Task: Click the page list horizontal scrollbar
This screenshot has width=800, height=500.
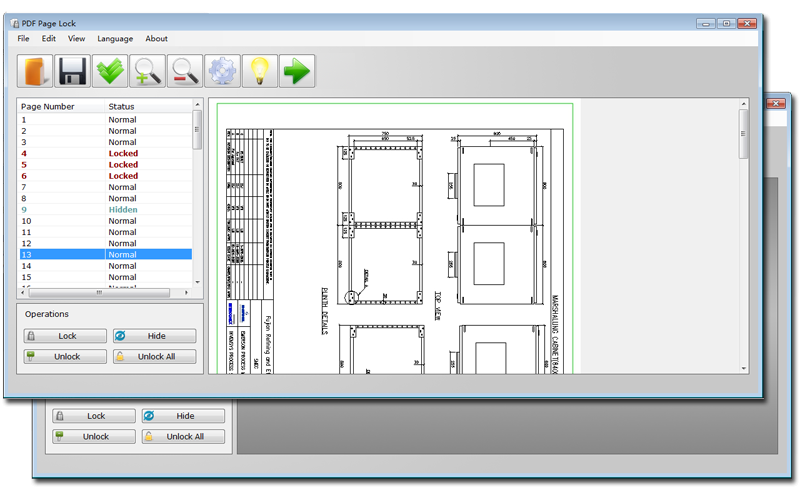Action: pos(100,293)
